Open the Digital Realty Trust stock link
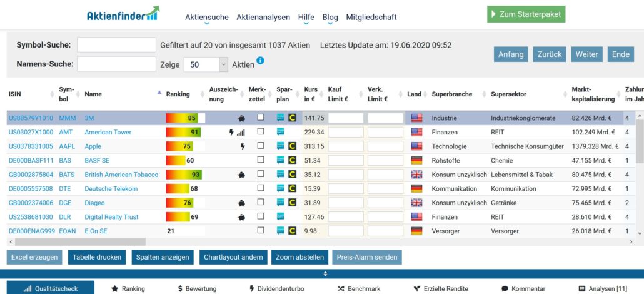 tap(111, 217)
